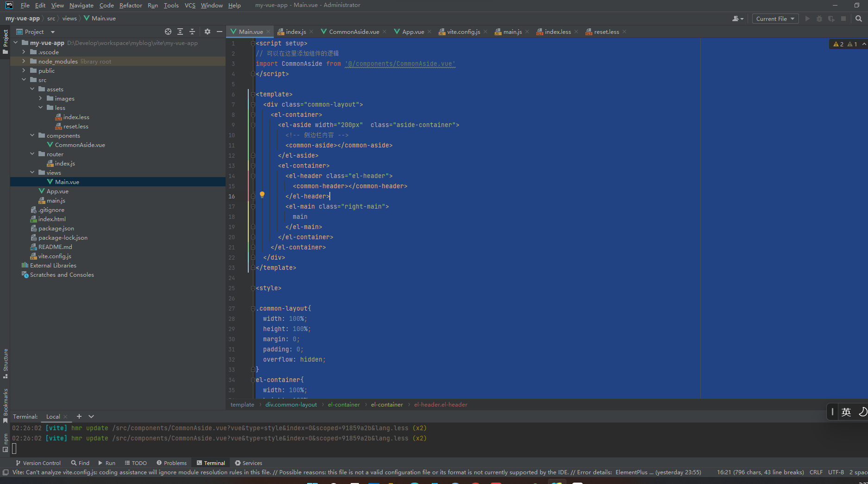
Task: Open the File menu
Action: click(25, 5)
